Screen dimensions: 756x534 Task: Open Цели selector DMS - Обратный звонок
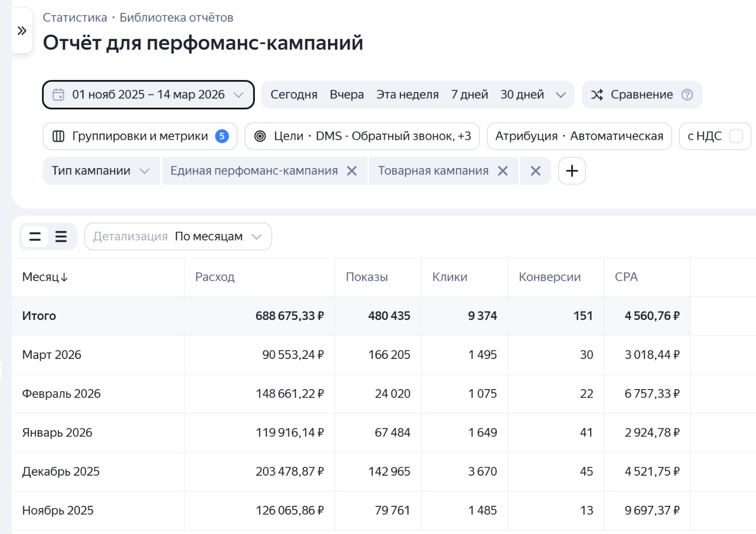[x=362, y=136]
